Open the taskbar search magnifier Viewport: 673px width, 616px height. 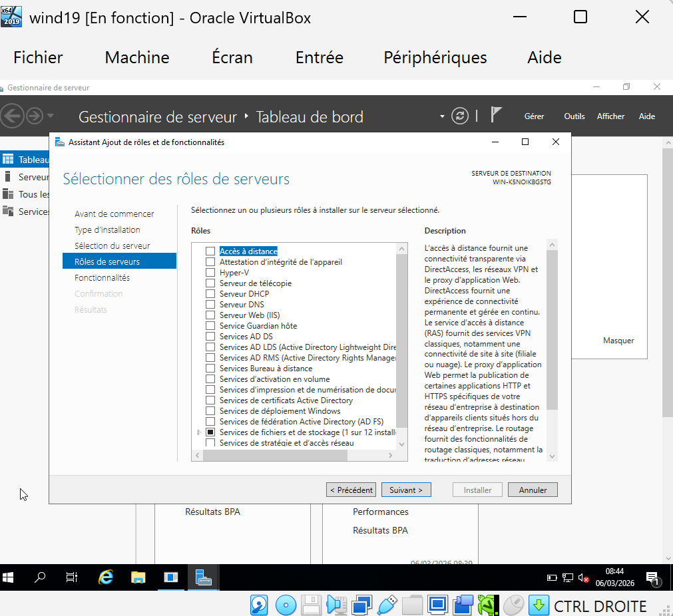click(40, 577)
